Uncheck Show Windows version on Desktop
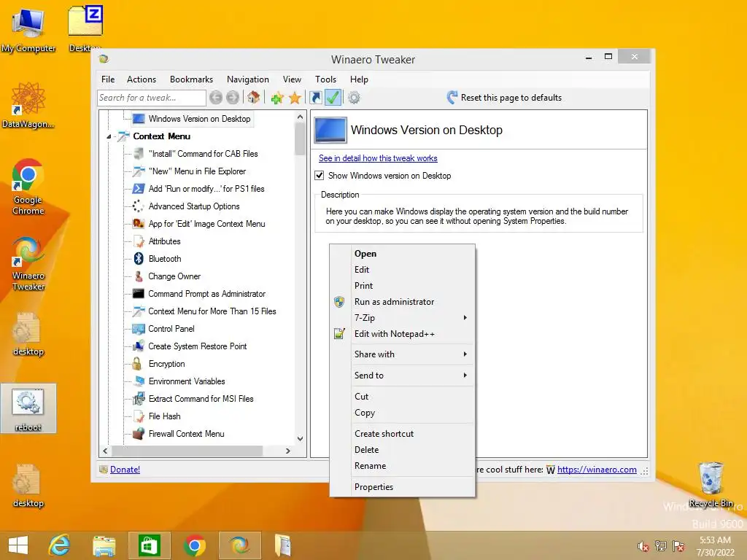The height and width of the screenshot is (560, 747). tap(320, 175)
